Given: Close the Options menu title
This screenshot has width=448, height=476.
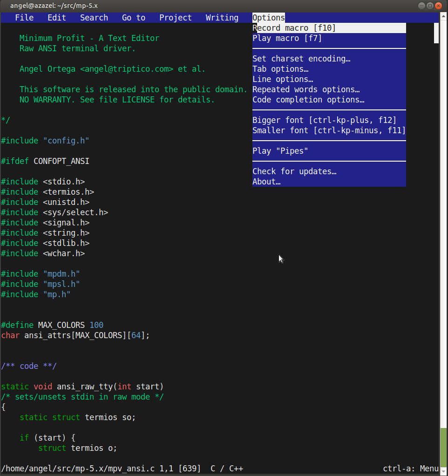Looking at the screenshot, I should point(269,18).
